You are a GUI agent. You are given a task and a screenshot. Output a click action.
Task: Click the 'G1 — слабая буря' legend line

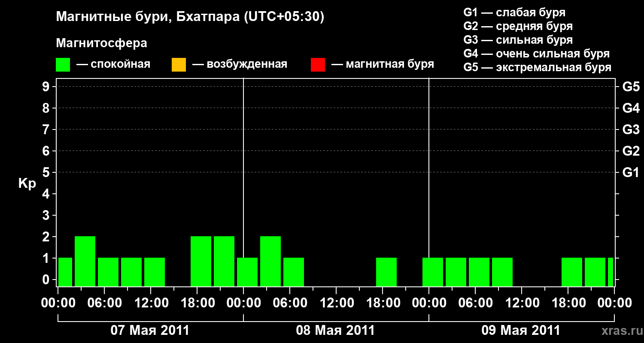pyautogui.click(x=514, y=12)
